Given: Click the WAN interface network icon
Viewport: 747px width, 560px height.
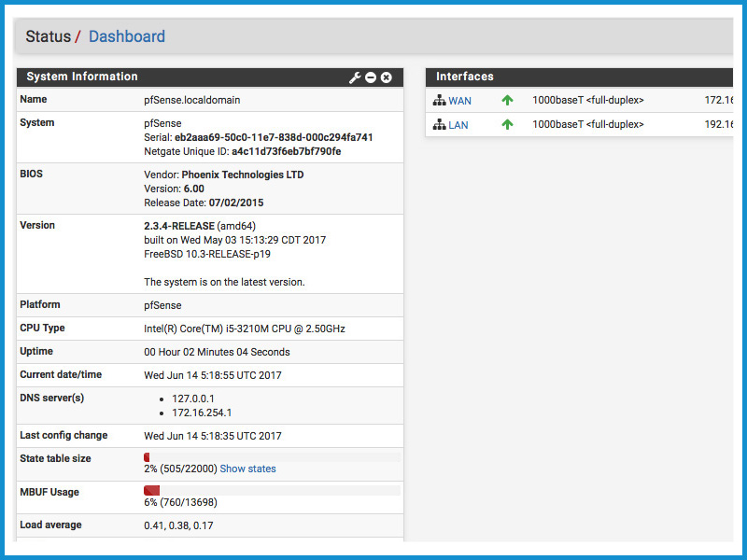Looking at the screenshot, I should click(439, 101).
